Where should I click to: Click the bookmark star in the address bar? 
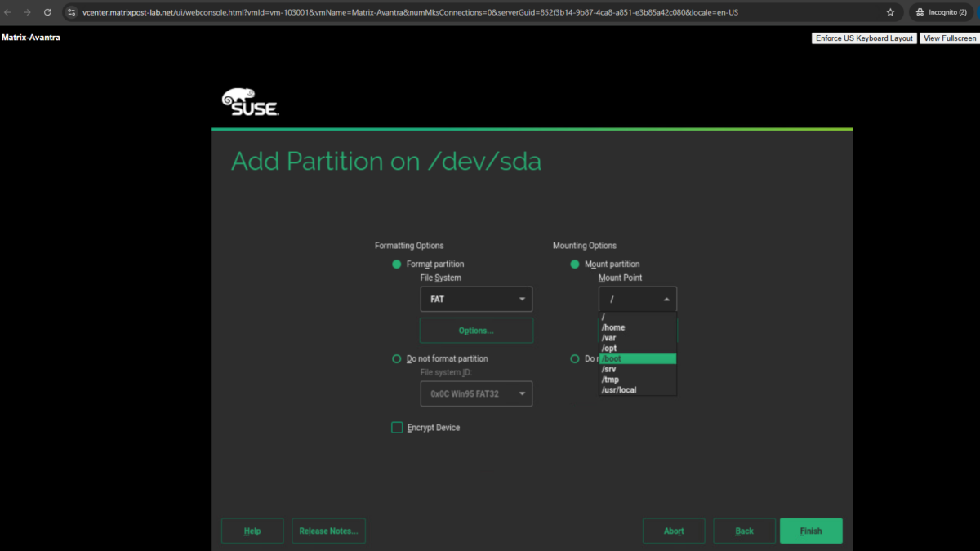click(x=890, y=12)
